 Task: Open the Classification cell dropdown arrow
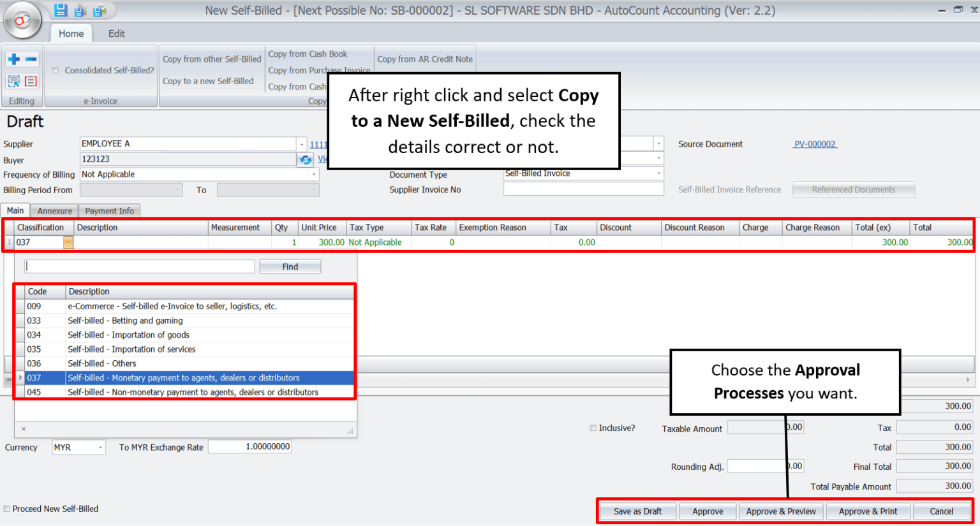point(68,242)
